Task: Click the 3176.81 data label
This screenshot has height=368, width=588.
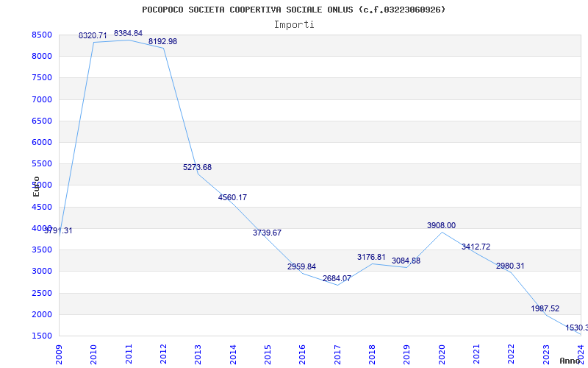Action: [x=371, y=257]
